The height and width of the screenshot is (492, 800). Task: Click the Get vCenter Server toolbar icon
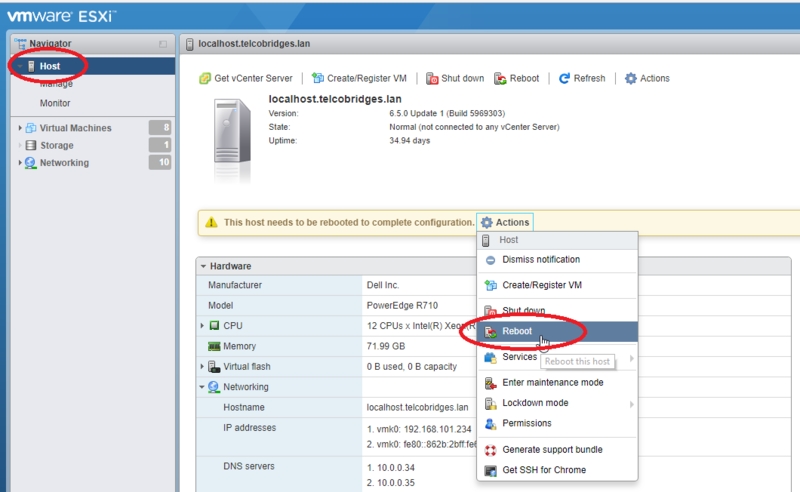click(205, 78)
